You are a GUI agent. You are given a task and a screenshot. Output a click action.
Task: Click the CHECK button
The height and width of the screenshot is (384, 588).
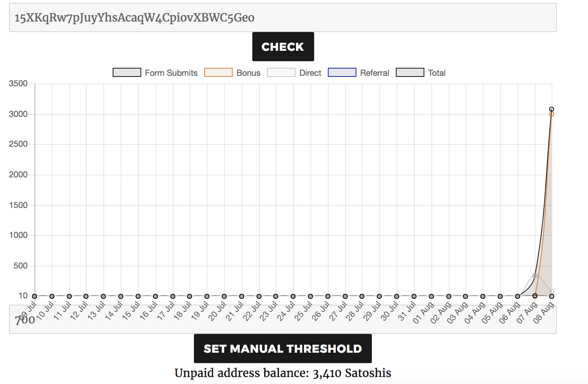[x=283, y=47]
